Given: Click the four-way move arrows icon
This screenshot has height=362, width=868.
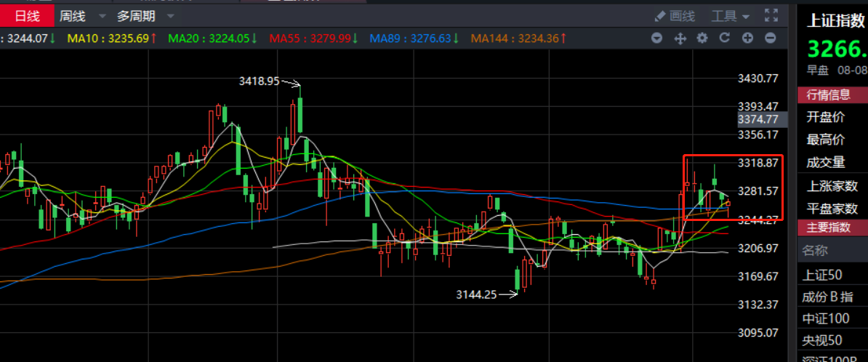Looking at the screenshot, I should tap(680, 39).
